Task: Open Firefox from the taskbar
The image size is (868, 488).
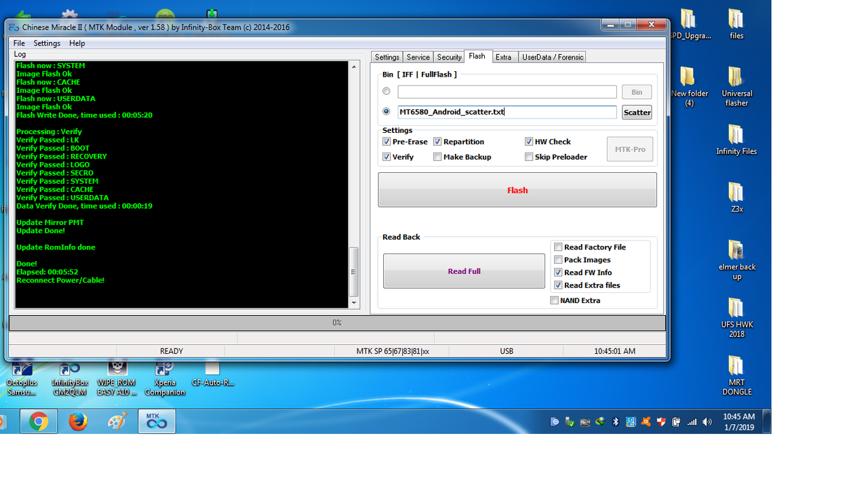Action: (x=78, y=422)
